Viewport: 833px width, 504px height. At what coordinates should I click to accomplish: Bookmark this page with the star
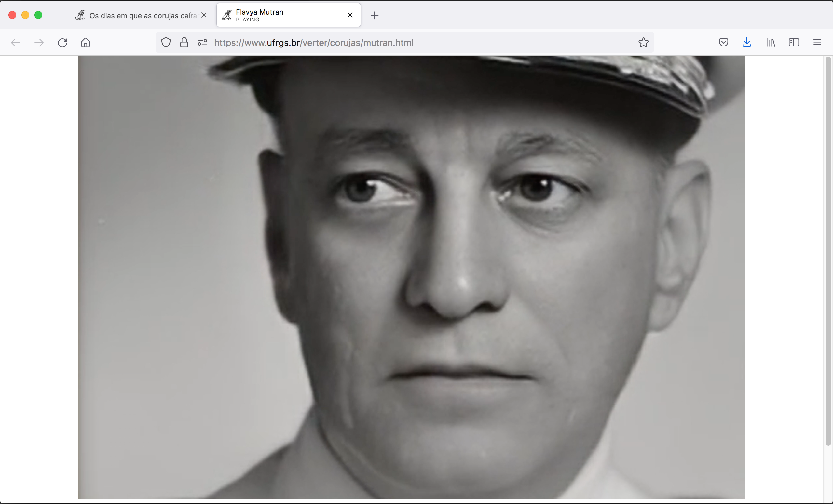643,43
